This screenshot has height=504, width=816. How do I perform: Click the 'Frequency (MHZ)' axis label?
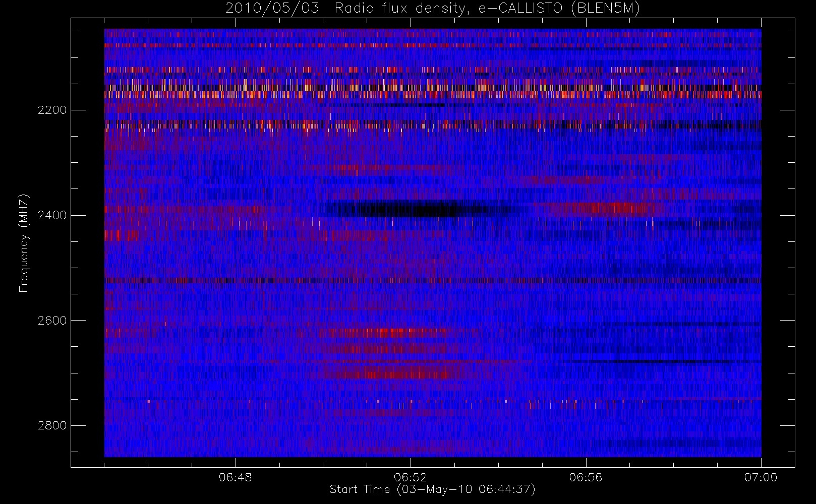click(x=24, y=243)
